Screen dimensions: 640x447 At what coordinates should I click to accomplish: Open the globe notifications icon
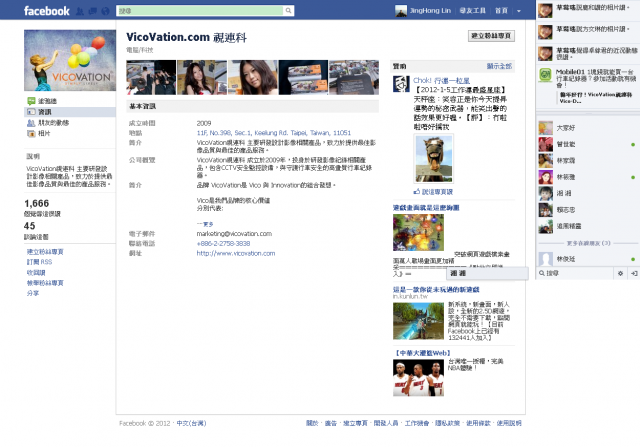point(105,11)
